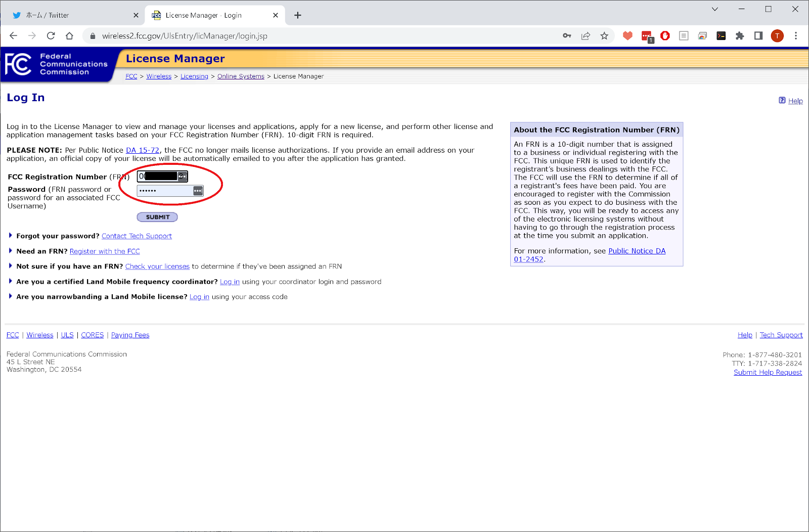Image resolution: width=809 pixels, height=532 pixels.
Task: Click the tab search chevron
Action: point(715,9)
